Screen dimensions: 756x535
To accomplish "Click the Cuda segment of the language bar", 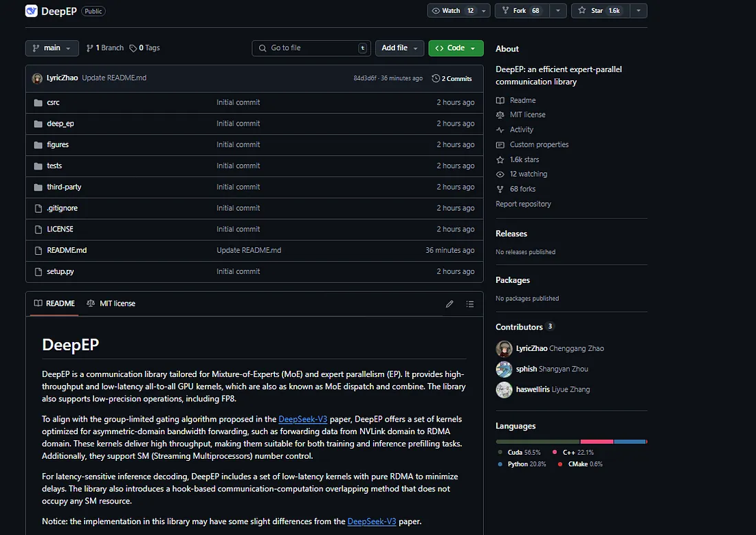I will 537,442.
